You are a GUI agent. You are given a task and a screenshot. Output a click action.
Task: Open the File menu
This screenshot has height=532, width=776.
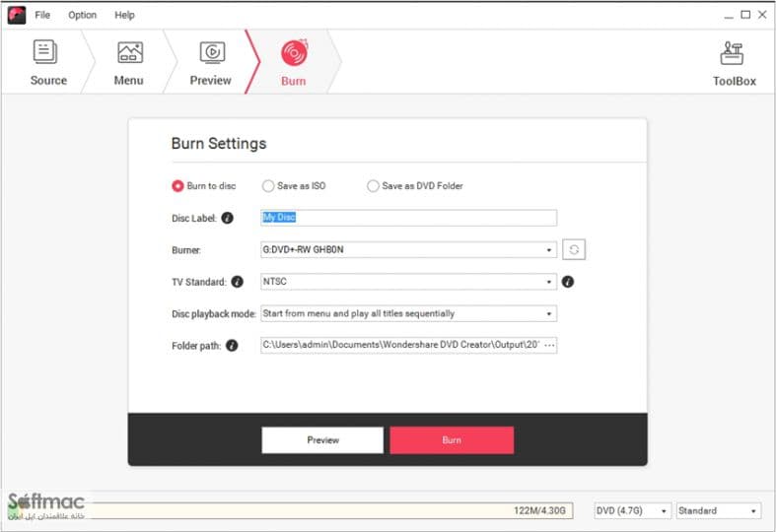pyautogui.click(x=42, y=15)
